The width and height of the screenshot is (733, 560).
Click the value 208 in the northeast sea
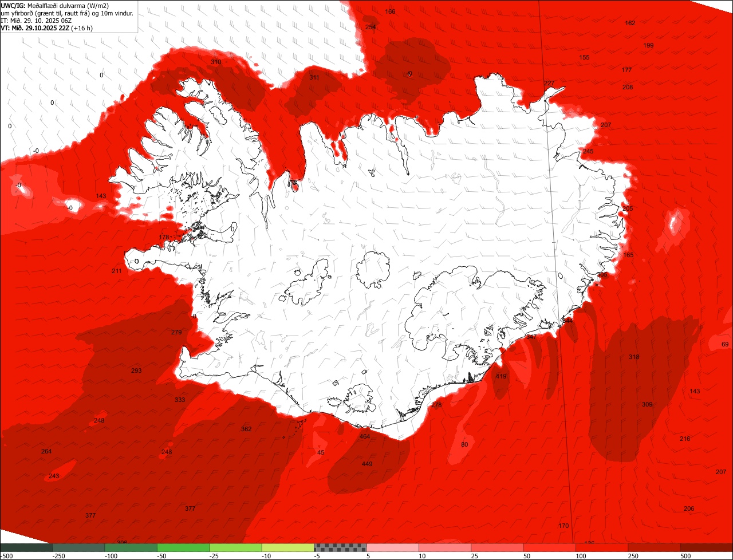pyautogui.click(x=628, y=87)
